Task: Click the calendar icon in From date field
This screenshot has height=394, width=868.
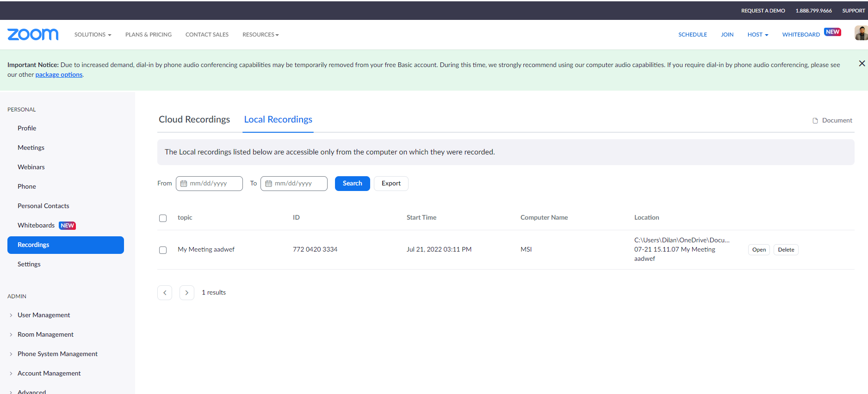Action: coord(184,184)
